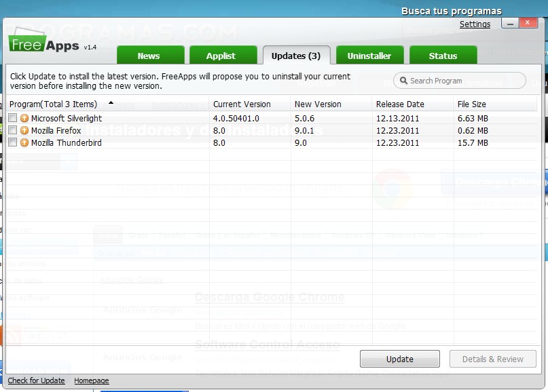Click in the Search Program field
The width and height of the screenshot is (548, 392).
(459, 81)
